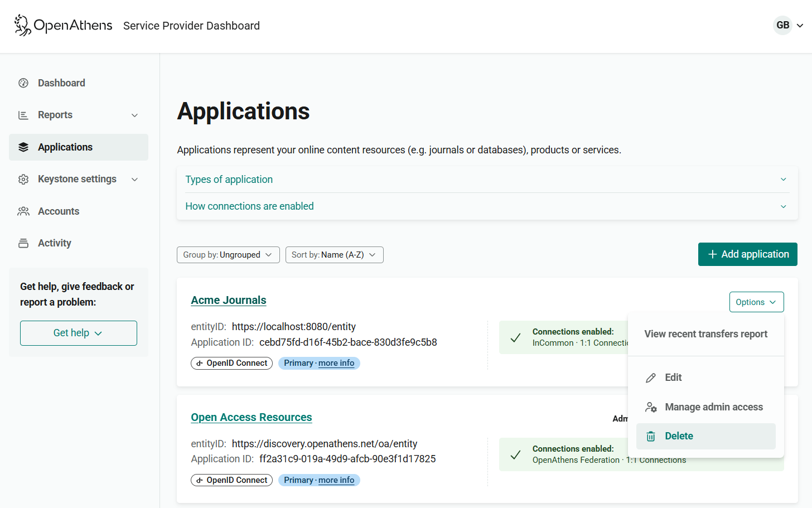Click Open Access Resources connections checkmark icon

516,454
